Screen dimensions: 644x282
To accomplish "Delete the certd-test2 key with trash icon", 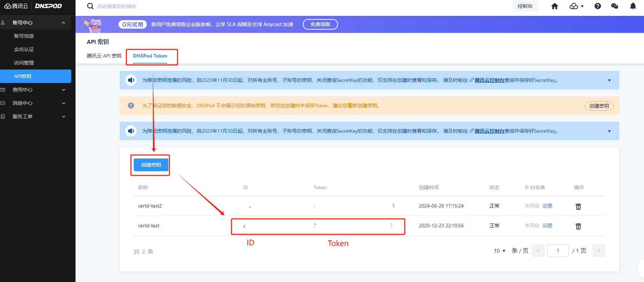I will [x=578, y=206].
